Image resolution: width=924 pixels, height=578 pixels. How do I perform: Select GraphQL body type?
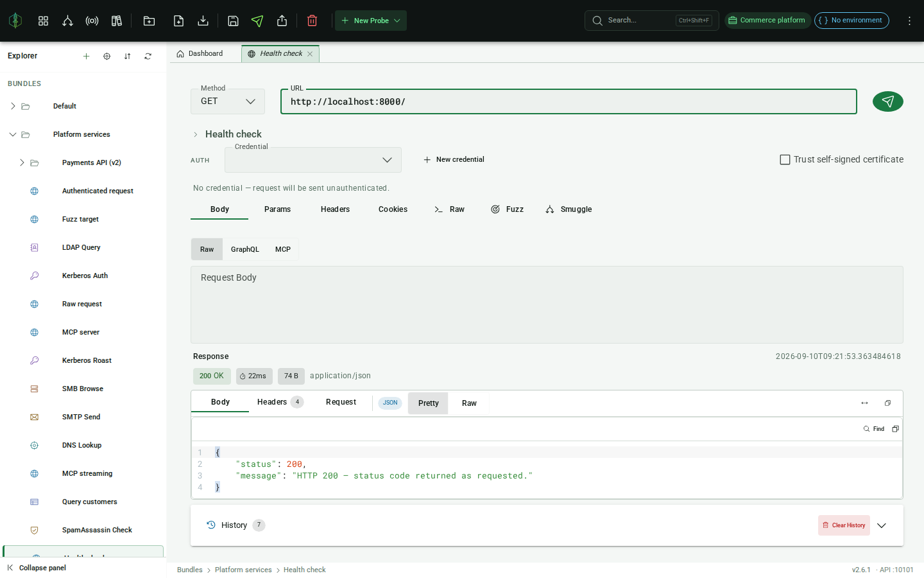coord(245,249)
